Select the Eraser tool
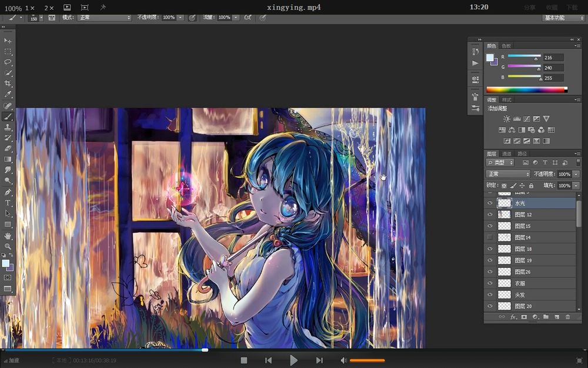The image size is (588, 368). point(8,148)
